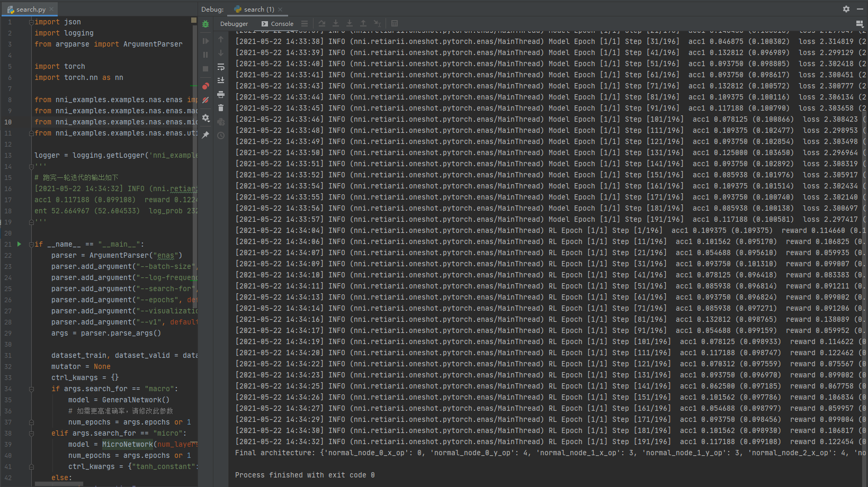Click the Print console output icon
The image size is (868, 487).
[221, 94]
